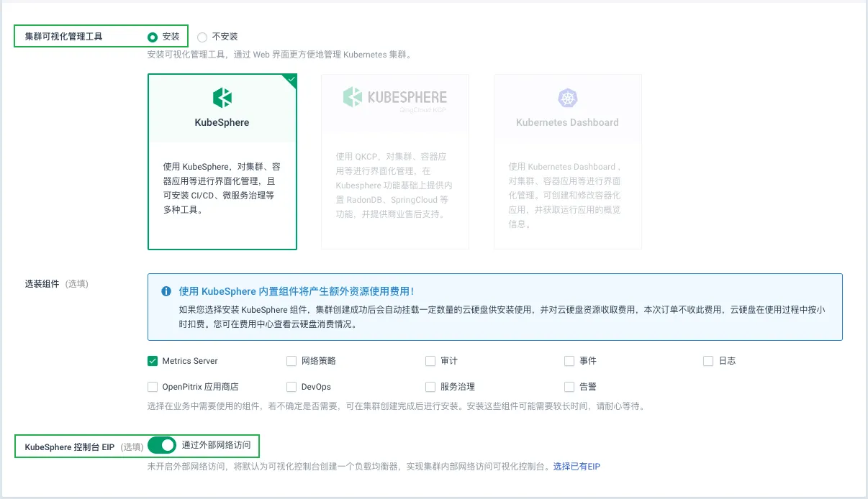Click the checkmark corner on KubeSphere card

(291, 79)
